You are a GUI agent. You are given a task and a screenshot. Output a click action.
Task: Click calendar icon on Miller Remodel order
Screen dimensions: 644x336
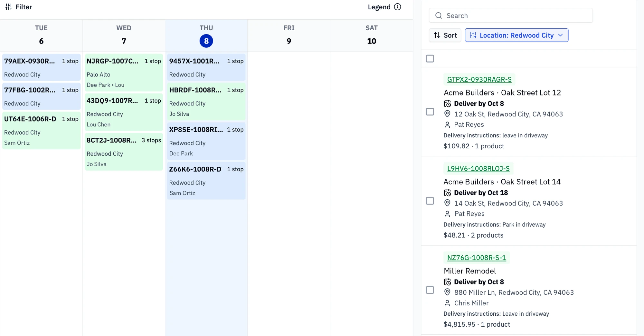coord(447,282)
